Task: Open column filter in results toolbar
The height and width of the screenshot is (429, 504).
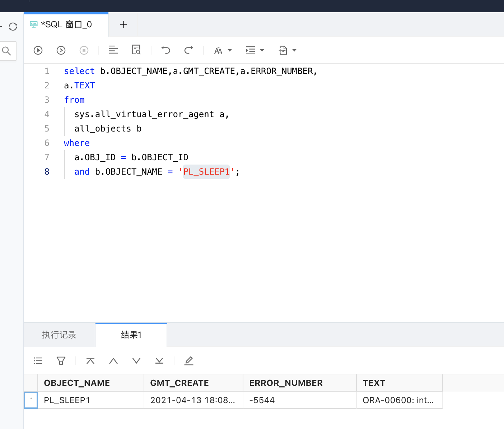Action: 61,361
